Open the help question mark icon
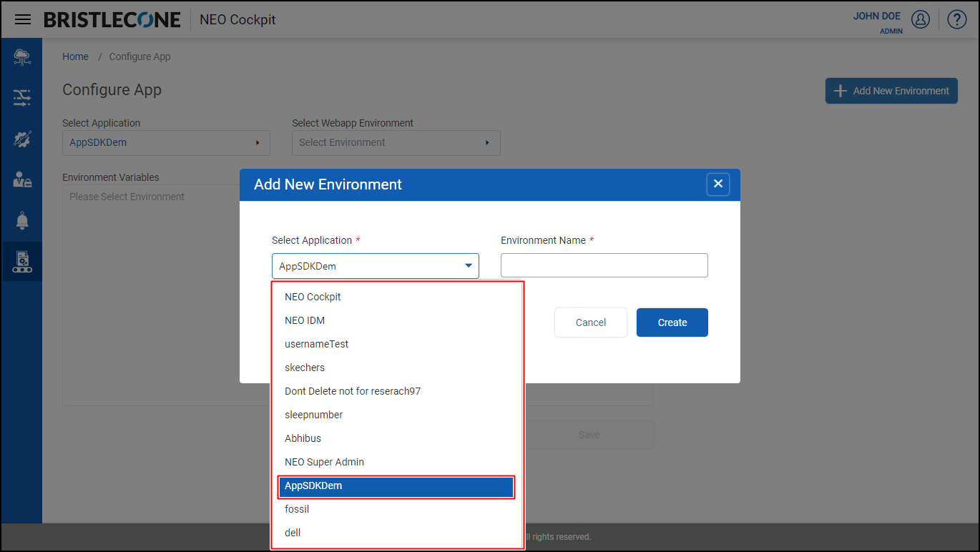980x552 pixels. pos(957,19)
